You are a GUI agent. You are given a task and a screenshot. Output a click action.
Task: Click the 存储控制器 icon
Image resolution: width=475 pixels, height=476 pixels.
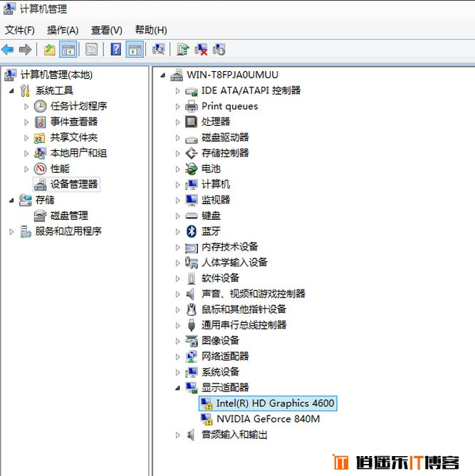(192, 153)
